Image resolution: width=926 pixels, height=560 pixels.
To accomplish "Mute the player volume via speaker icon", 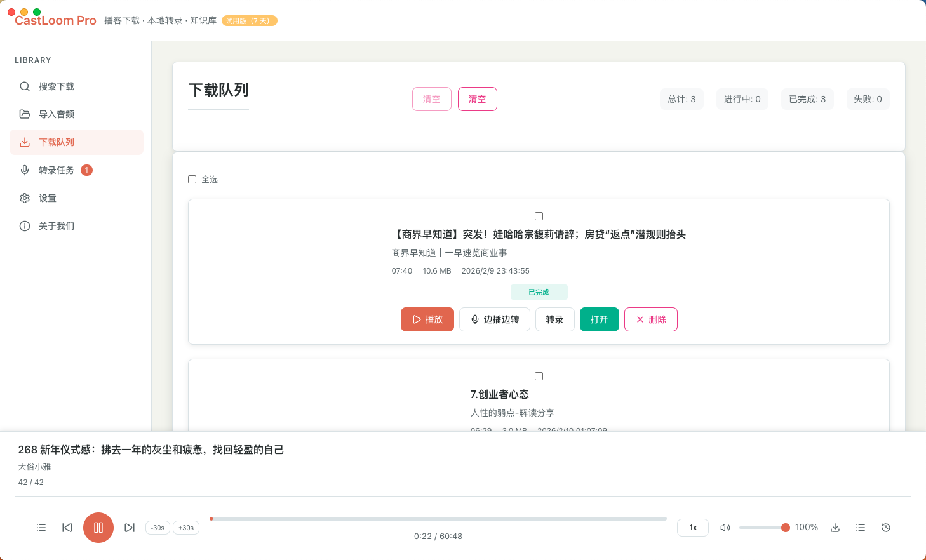I will 725,527.
